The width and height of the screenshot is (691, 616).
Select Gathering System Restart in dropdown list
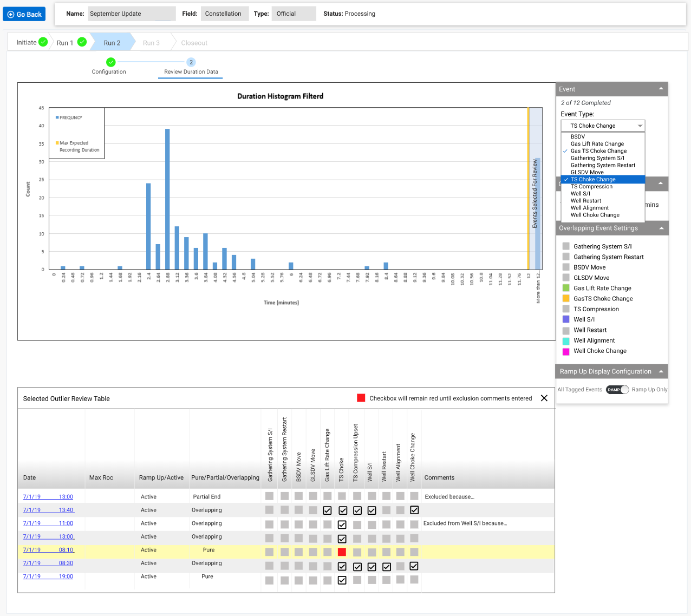[603, 165]
